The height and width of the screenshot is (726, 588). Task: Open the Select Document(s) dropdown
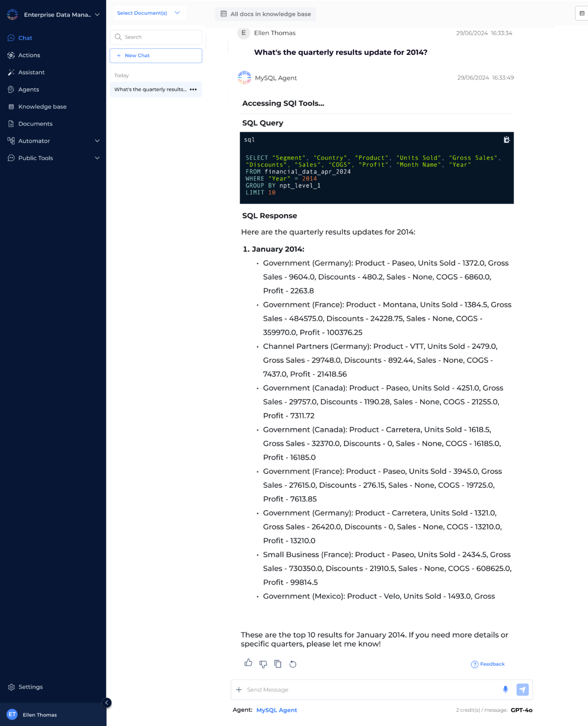click(x=148, y=13)
